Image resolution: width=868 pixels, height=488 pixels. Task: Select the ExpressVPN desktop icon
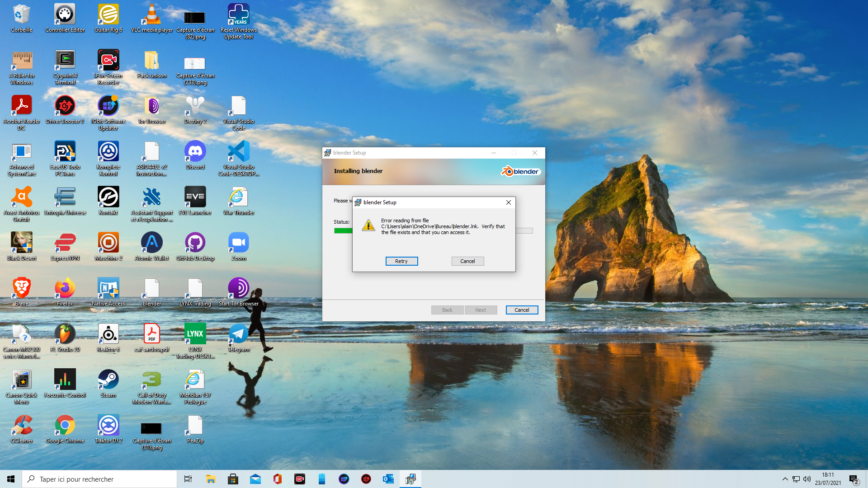coord(65,247)
